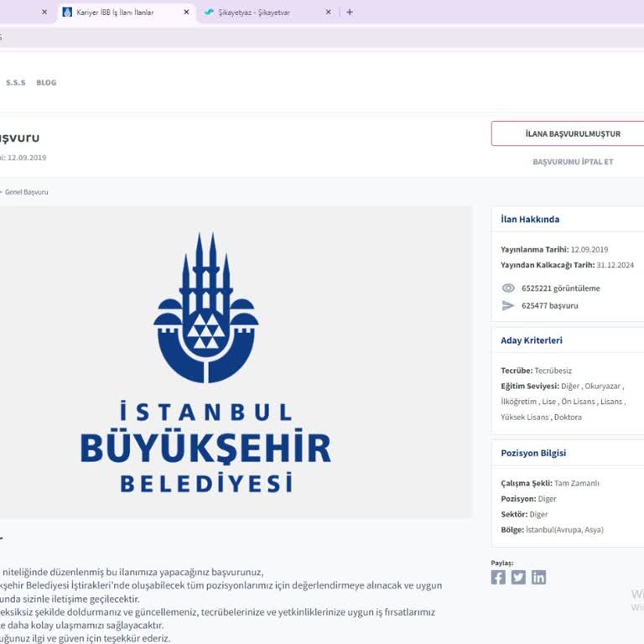
Task: Click the Aday Kriterleri panel heading
Action: [532, 340]
